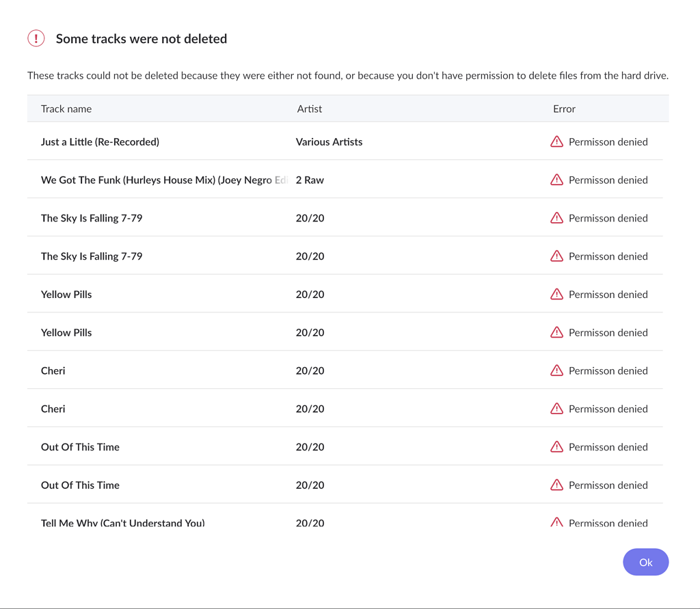
Task: Click warning triangle on second Cheri row
Action: pos(556,408)
